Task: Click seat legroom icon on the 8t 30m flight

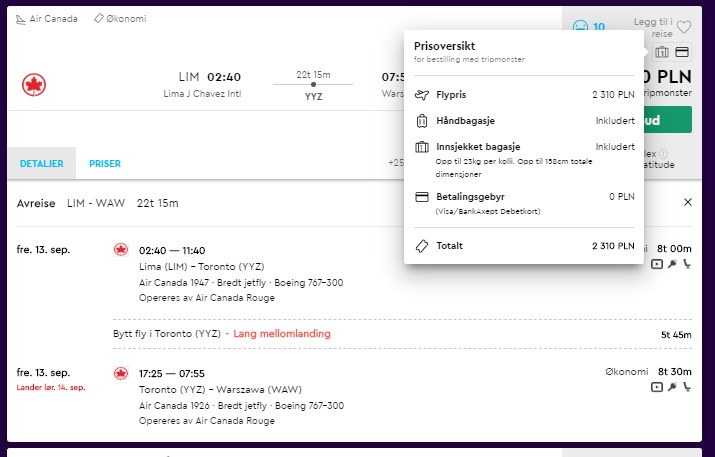Action: point(687,387)
